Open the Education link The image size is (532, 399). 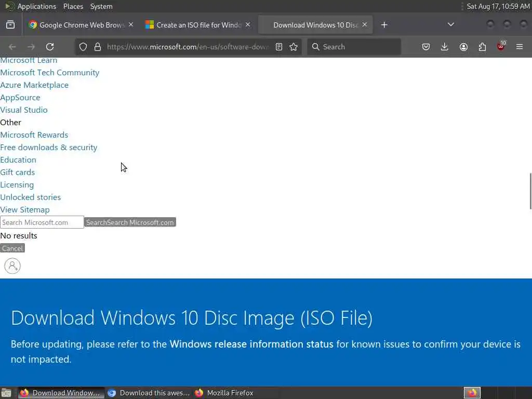pyautogui.click(x=18, y=160)
